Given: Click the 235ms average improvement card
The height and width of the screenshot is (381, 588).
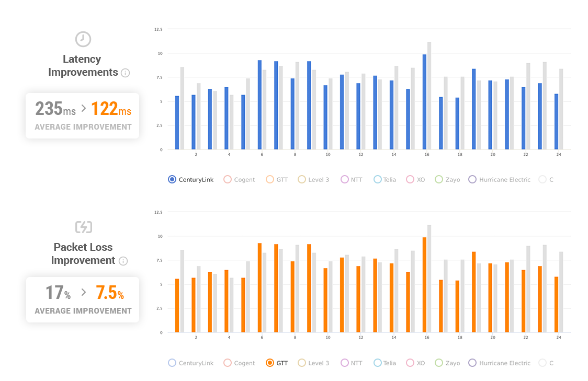Looking at the screenshot, I should 82,116.
